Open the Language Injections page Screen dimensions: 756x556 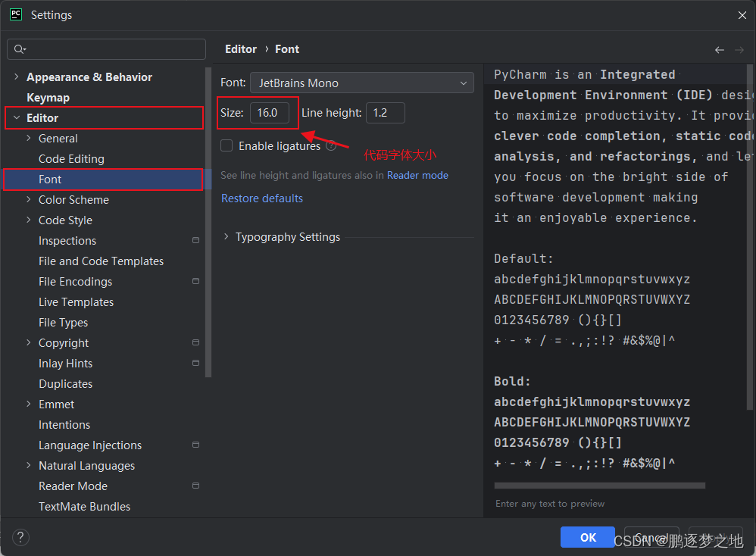tap(90, 445)
